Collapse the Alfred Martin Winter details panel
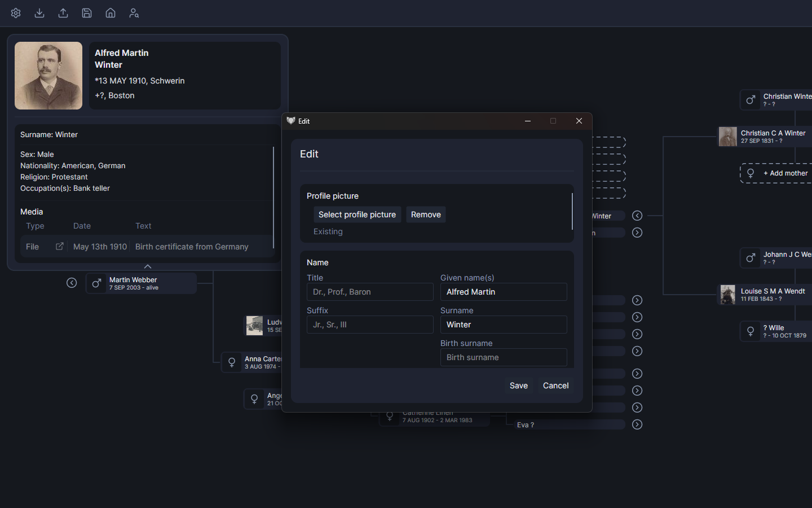This screenshot has height=508, width=812. pos(148,266)
